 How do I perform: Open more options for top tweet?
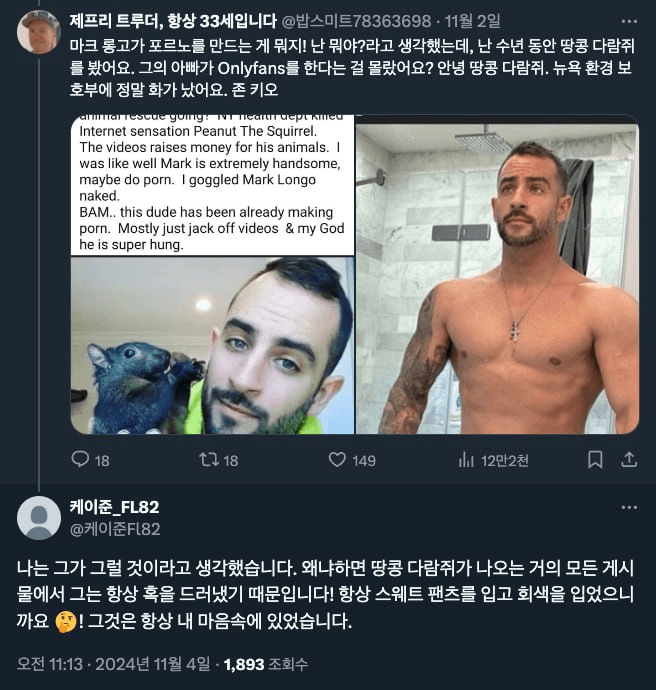point(629,21)
